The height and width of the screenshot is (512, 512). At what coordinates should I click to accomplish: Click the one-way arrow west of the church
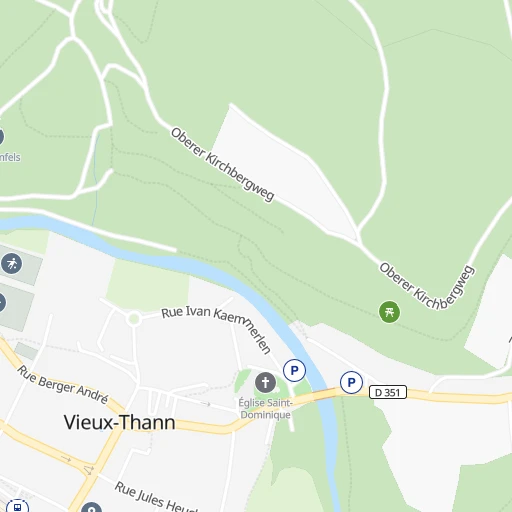pos(206,404)
